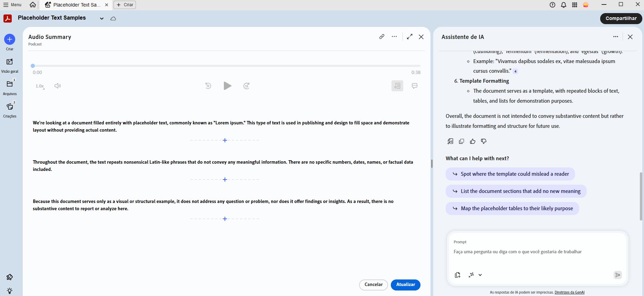Click the Atualizar button

pos(406,285)
